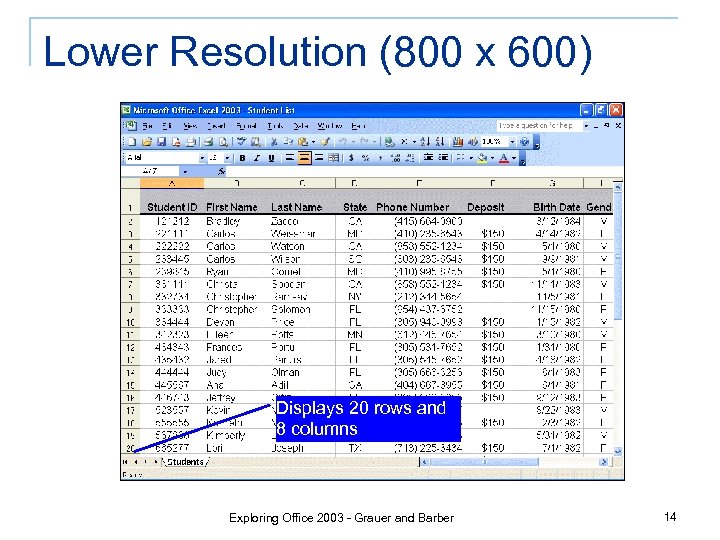Click the Birth Date header cell
720x540 pixels.
pos(556,207)
